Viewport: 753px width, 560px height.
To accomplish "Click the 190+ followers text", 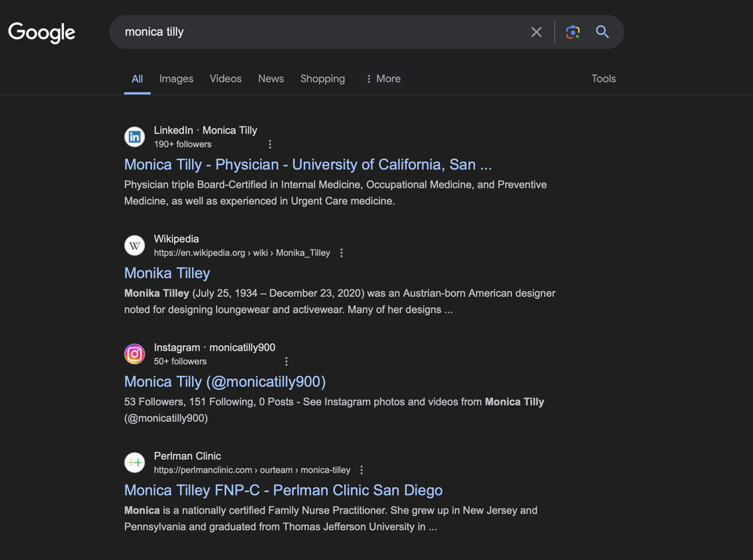I will 183,144.
